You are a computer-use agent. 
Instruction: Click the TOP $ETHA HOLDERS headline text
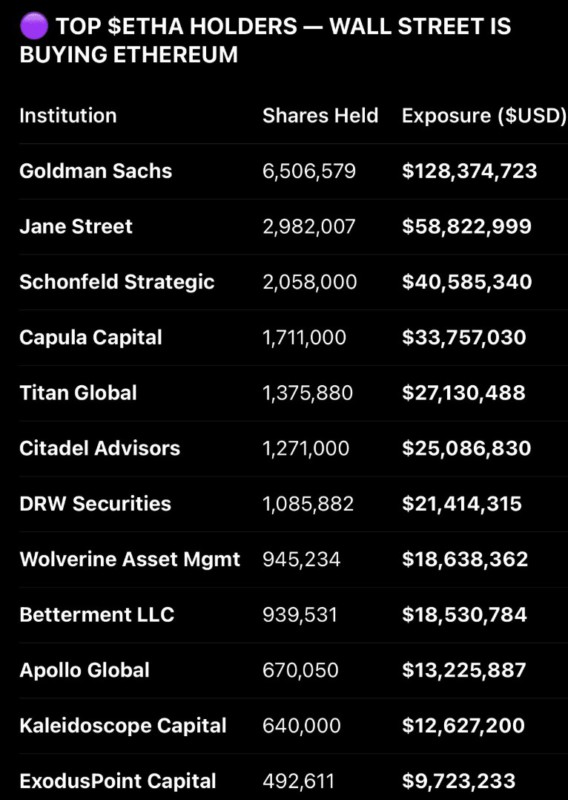[x=177, y=27]
